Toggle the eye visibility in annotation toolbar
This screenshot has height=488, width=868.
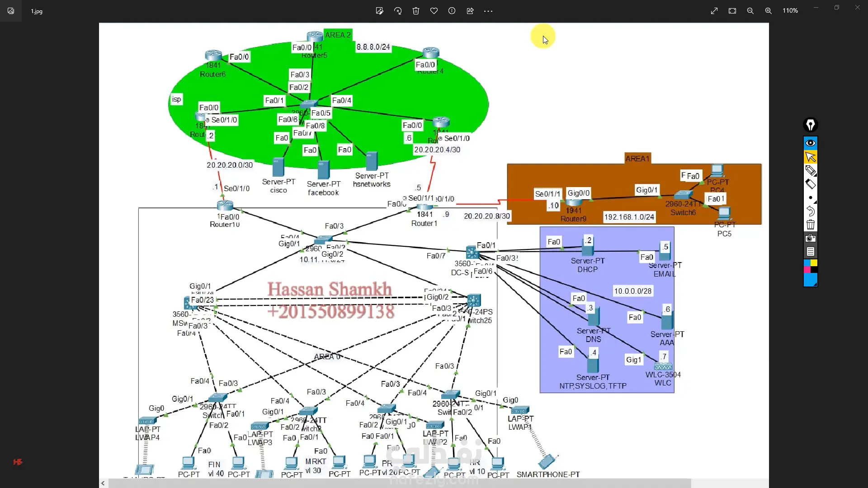coord(811,143)
